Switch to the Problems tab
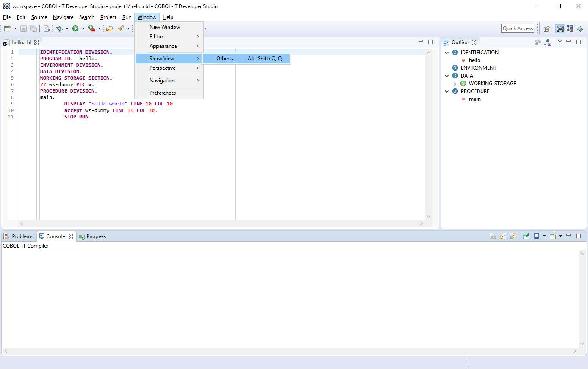588x369 pixels. tap(19, 236)
